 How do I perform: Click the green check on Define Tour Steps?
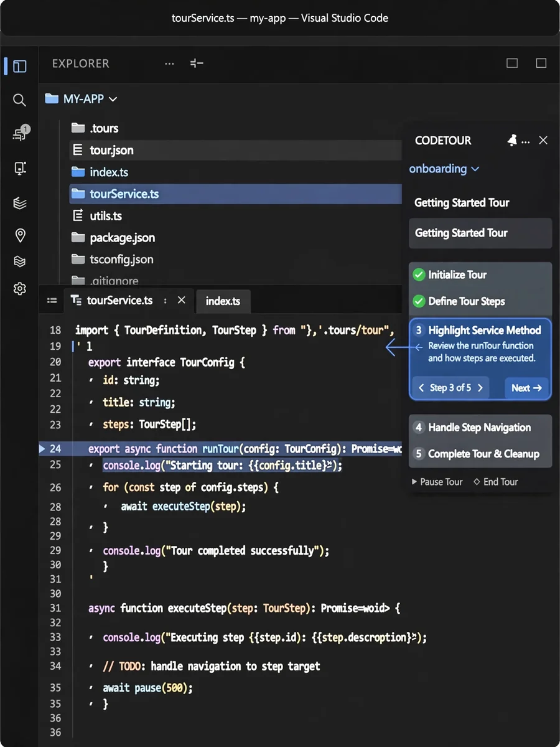[x=419, y=301]
